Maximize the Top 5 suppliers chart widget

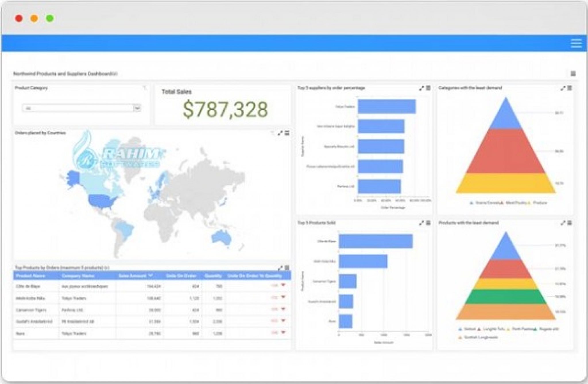click(x=421, y=88)
